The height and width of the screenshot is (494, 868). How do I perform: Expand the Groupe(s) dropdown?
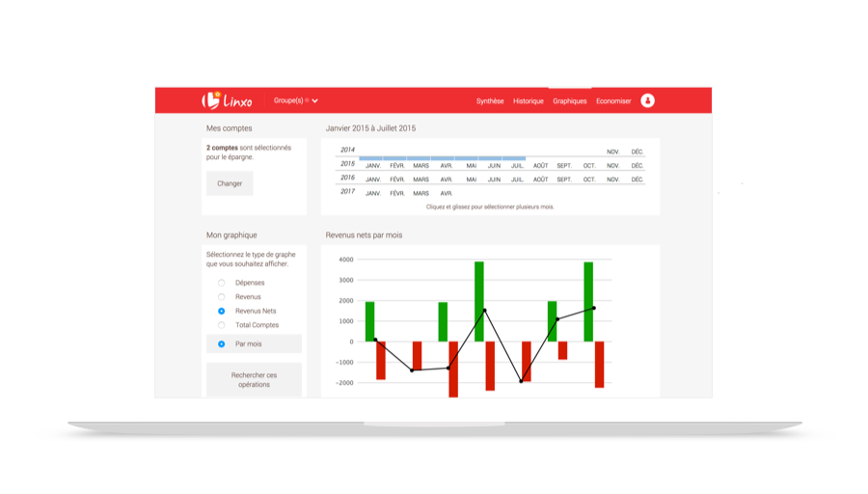296,100
